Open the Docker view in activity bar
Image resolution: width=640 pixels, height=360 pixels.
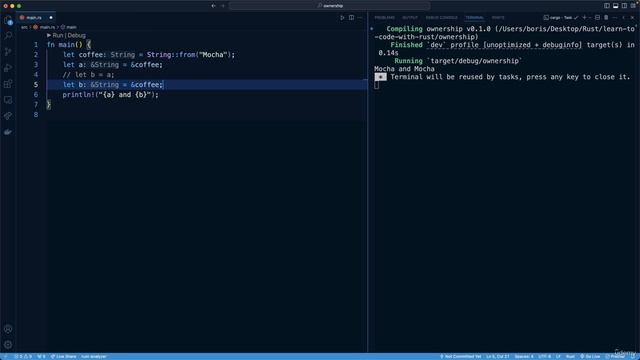tap(8, 132)
